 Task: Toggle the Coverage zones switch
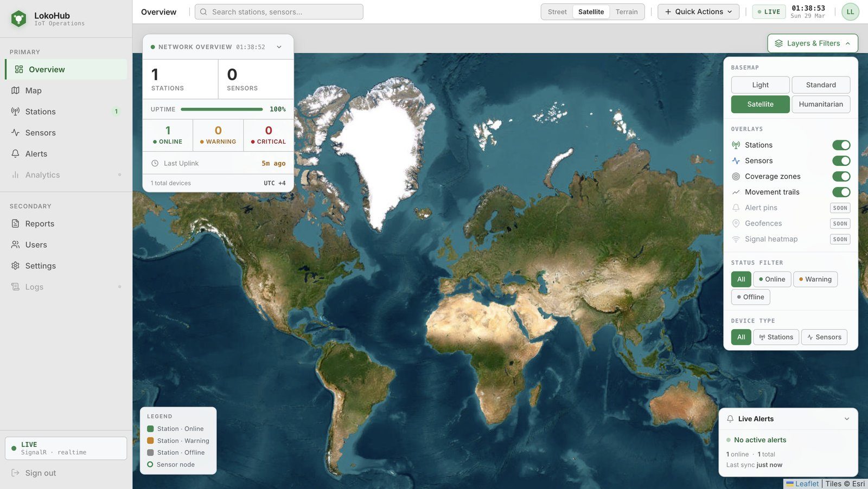(x=841, y=177)
